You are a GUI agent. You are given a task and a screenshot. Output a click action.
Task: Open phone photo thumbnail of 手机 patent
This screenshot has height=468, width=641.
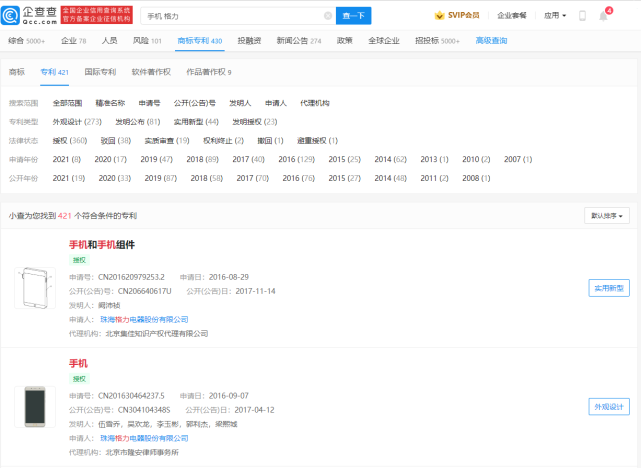point(35,407)
